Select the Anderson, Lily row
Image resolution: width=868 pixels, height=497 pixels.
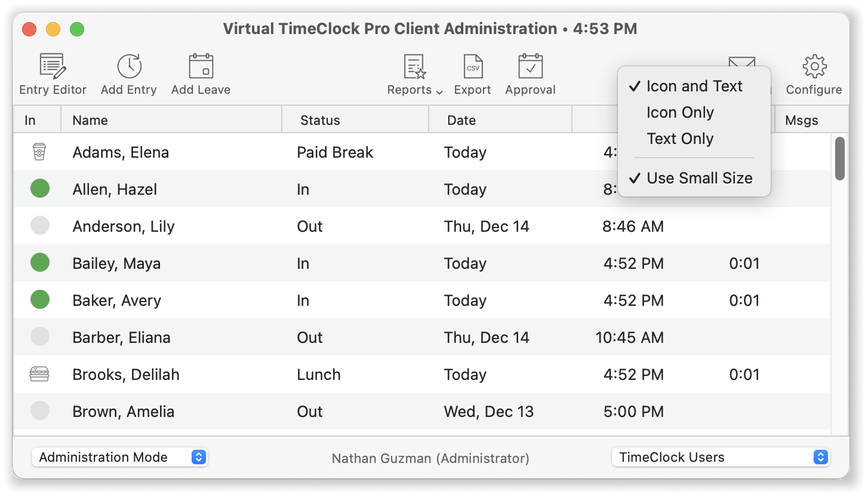coord(422,226)
